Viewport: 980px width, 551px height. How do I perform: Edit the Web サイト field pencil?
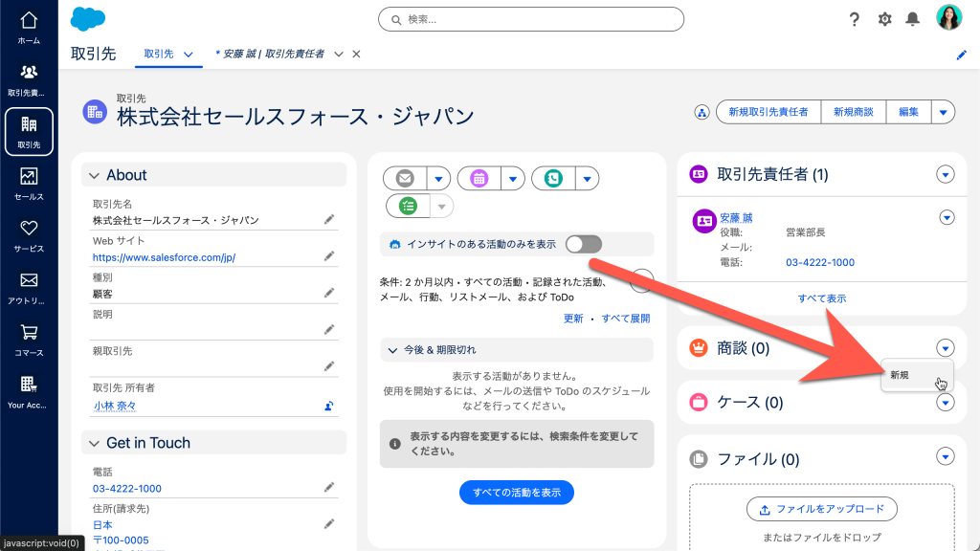(x=329, y=256)
